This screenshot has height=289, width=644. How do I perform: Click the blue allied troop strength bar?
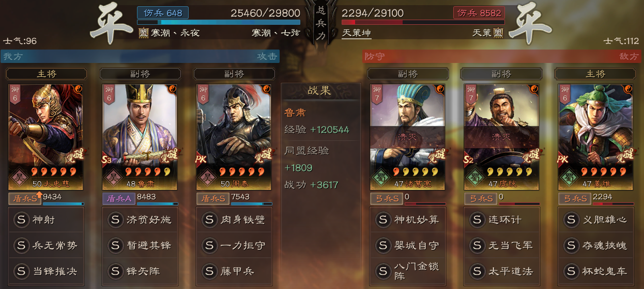219,22
